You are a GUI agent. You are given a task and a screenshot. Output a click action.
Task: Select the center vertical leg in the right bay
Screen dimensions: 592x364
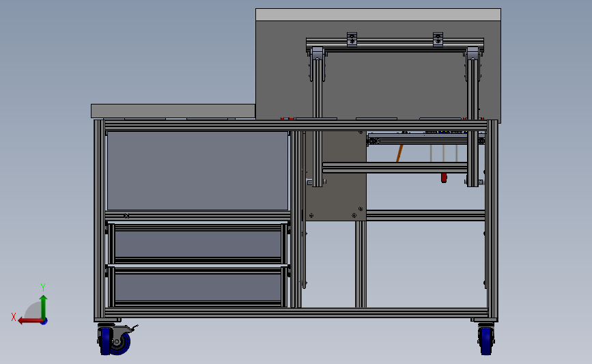coord(361,264)
